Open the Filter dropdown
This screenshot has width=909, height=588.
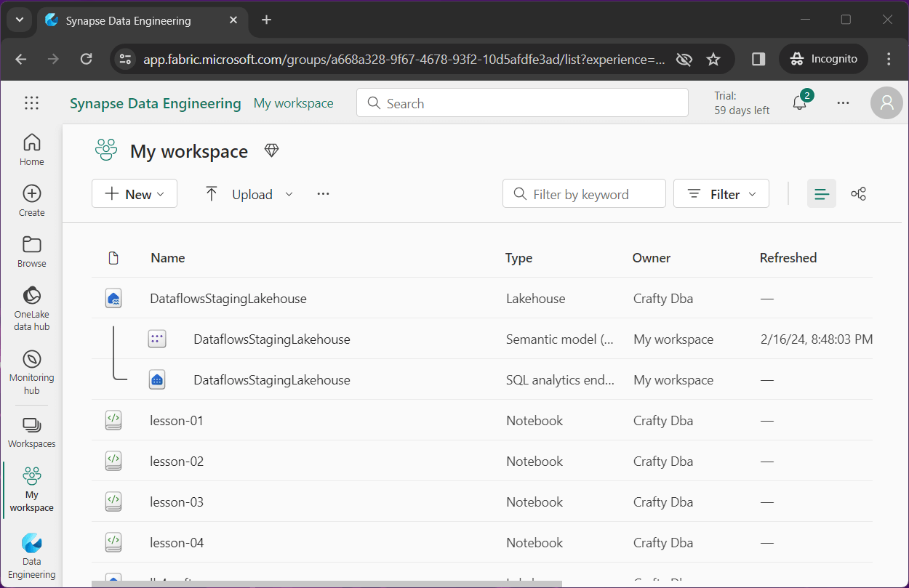click(x=721, y=194)
